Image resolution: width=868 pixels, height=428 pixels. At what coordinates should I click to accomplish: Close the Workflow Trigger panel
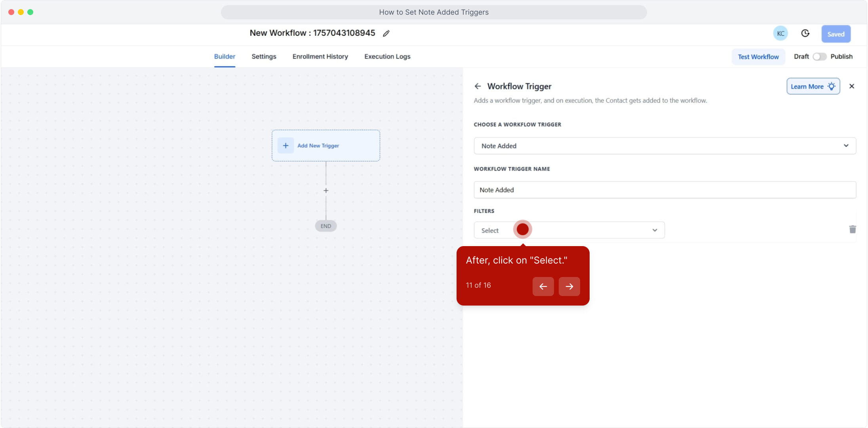click(852, 86)
